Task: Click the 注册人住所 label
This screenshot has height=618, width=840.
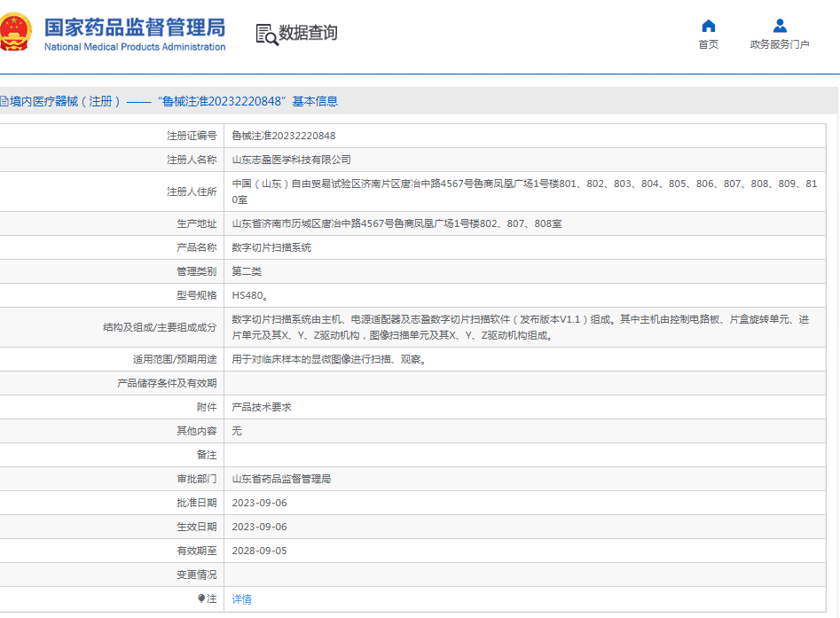Action: coord(192,192)
